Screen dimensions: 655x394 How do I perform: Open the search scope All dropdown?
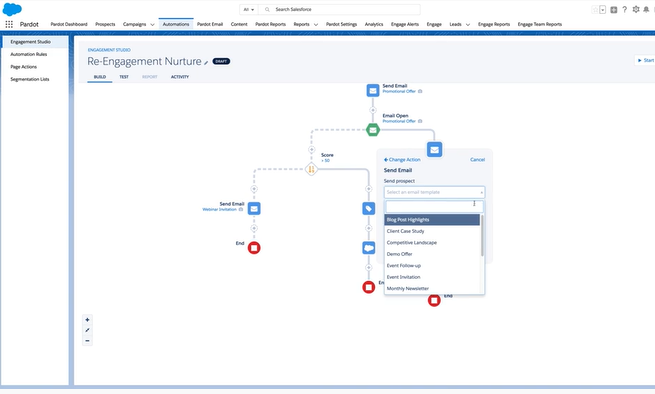249,9
